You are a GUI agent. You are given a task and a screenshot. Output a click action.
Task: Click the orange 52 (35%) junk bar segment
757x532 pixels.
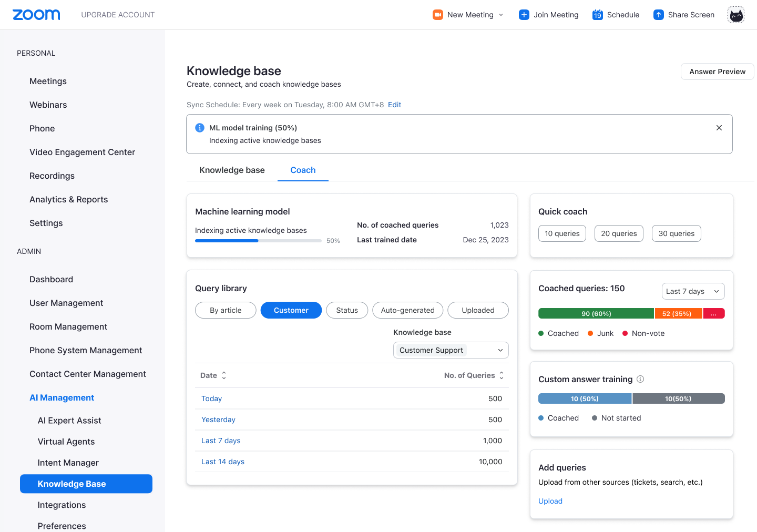(678, 313)
